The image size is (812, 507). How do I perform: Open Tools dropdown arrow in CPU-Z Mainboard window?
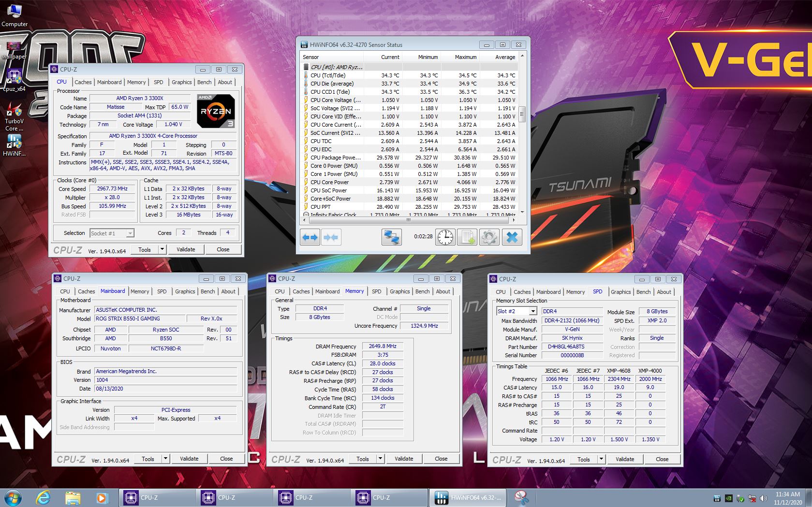(x=166, y=459)
